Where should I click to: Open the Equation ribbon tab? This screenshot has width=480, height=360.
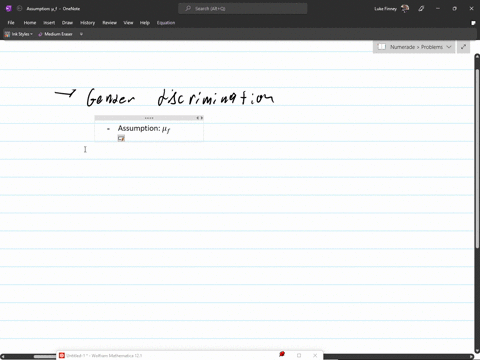coord(166,23)
